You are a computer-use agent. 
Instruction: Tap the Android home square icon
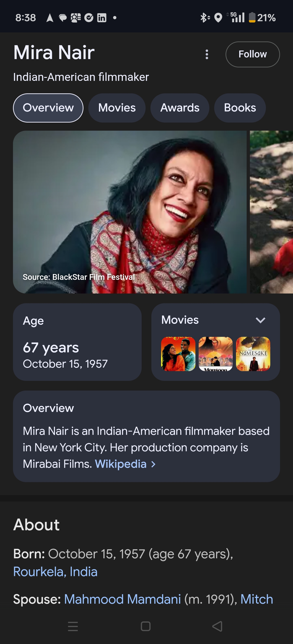pos(146,626)
